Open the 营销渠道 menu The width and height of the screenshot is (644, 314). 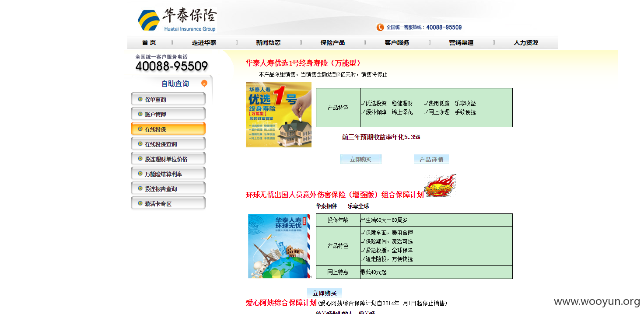pyautogui.click(x=461, y=42)
